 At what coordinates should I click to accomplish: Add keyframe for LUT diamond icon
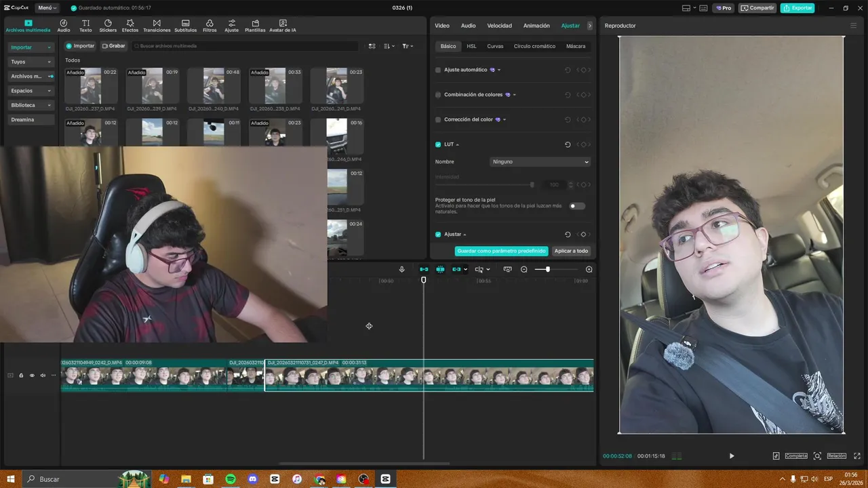pos(583,144)
